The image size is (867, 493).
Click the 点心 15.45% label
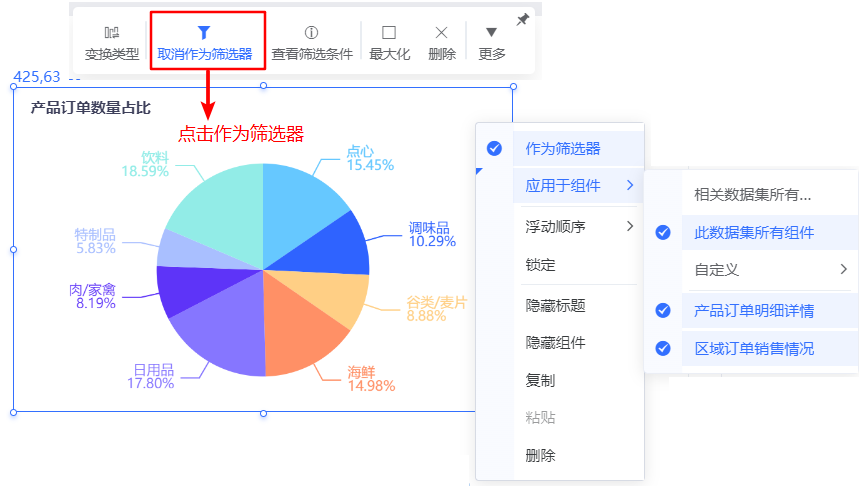click(x=370, y=158)
